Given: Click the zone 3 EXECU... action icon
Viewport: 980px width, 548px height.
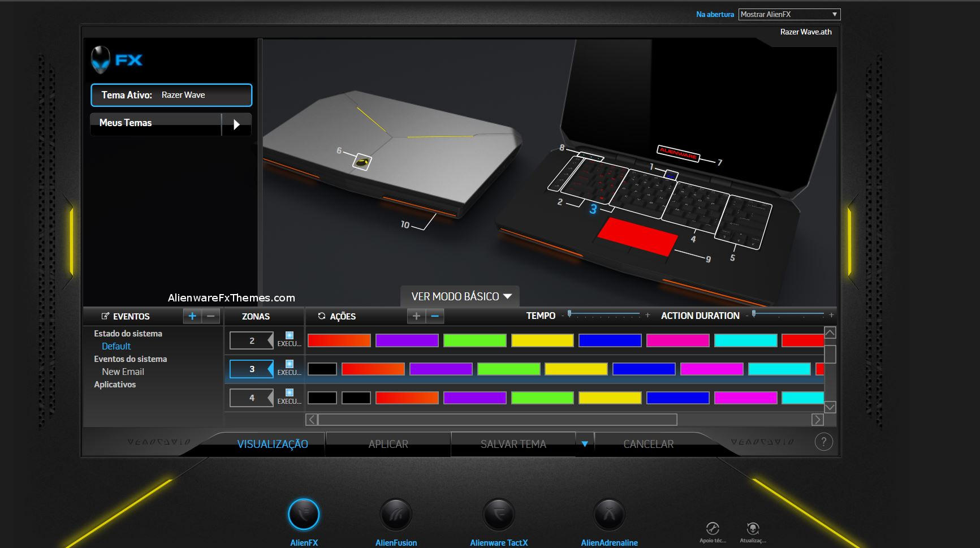Looking at the screenshot, I should tap(290, 364).
